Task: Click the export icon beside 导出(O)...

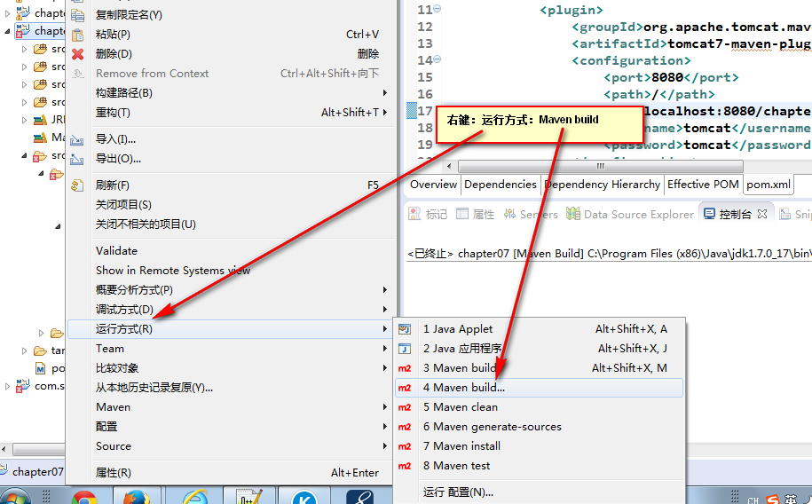Action: [x=77, y=159]
